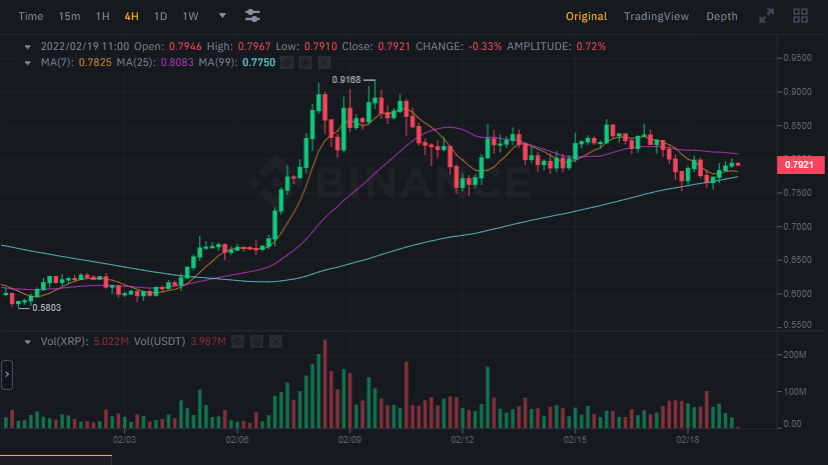Open the technical indicator settings icon
The image size is (828, 465).
(253, 16)
